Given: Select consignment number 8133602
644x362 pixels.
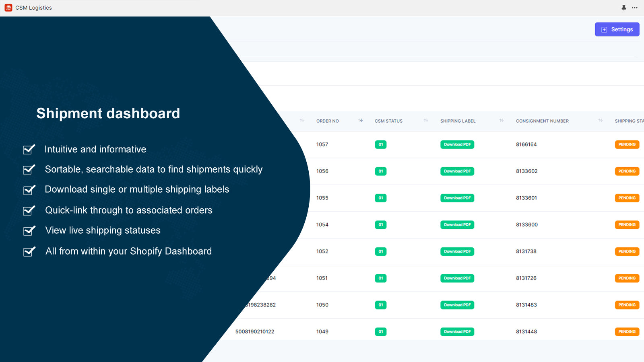Looking at the screenshot, I should click(x=527, y=171).
